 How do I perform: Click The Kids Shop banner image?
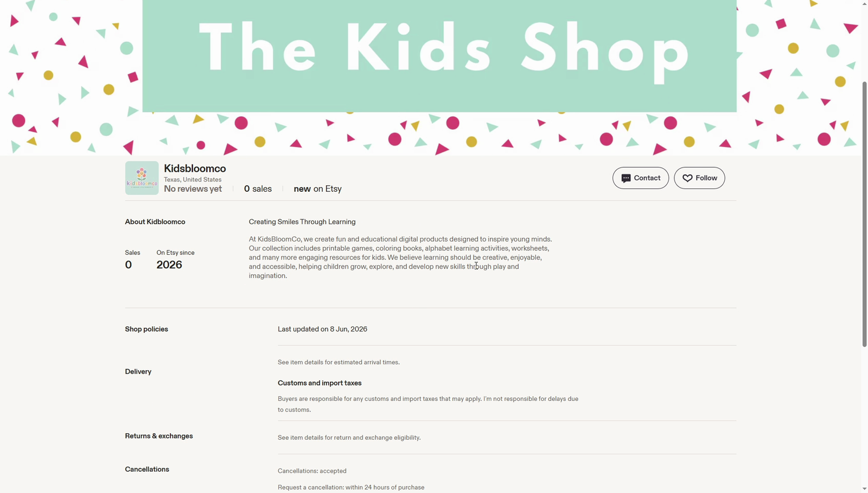coord(439,56)
